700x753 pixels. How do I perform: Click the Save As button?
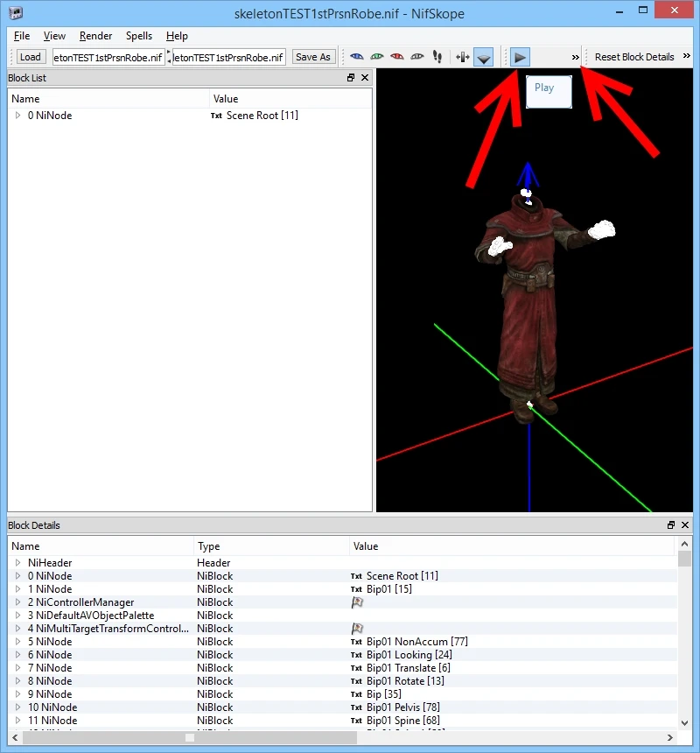(x=313, y=57)
